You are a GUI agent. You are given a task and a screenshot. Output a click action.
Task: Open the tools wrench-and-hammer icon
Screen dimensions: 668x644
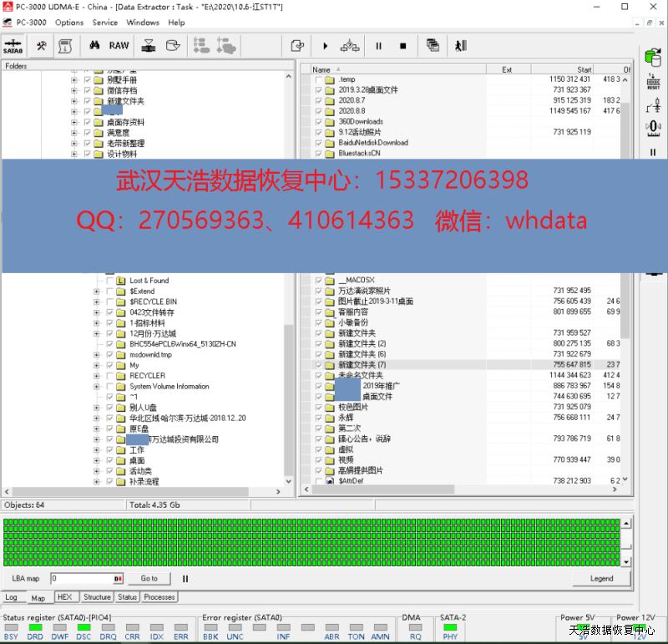tap(40, 46)
